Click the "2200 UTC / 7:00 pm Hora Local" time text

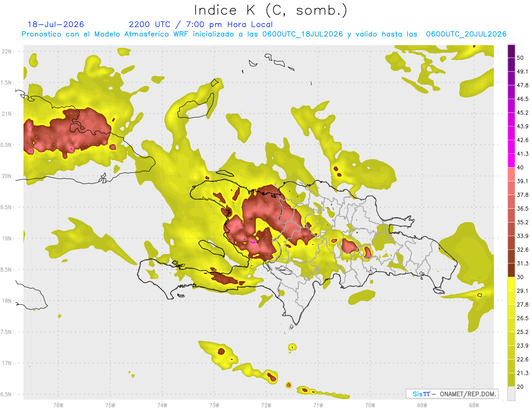coord(201,24)
